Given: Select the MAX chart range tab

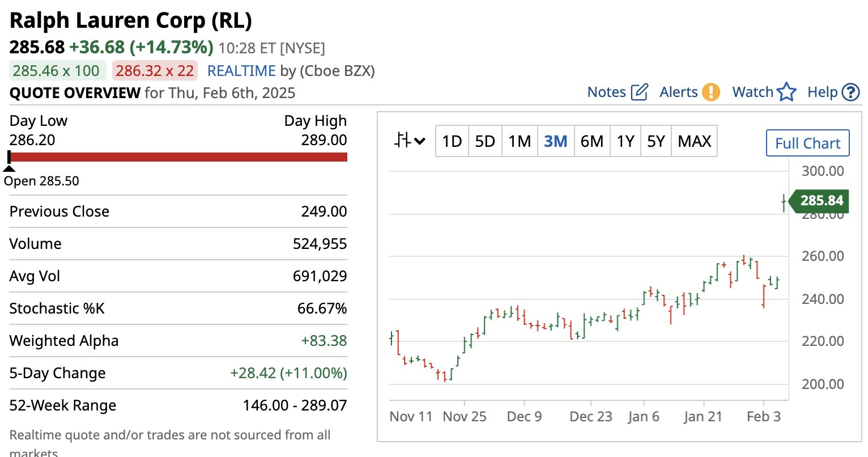Looking at the screenshot, I should 695,141.
